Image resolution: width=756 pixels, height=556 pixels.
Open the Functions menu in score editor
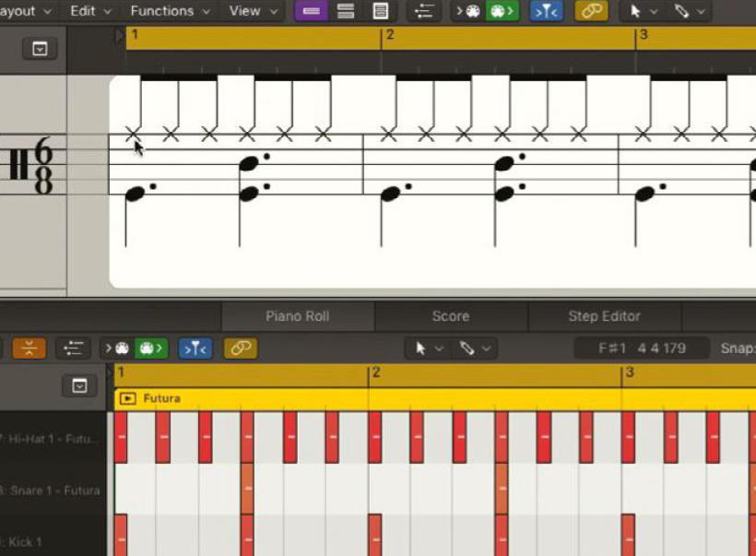[170, 11]
